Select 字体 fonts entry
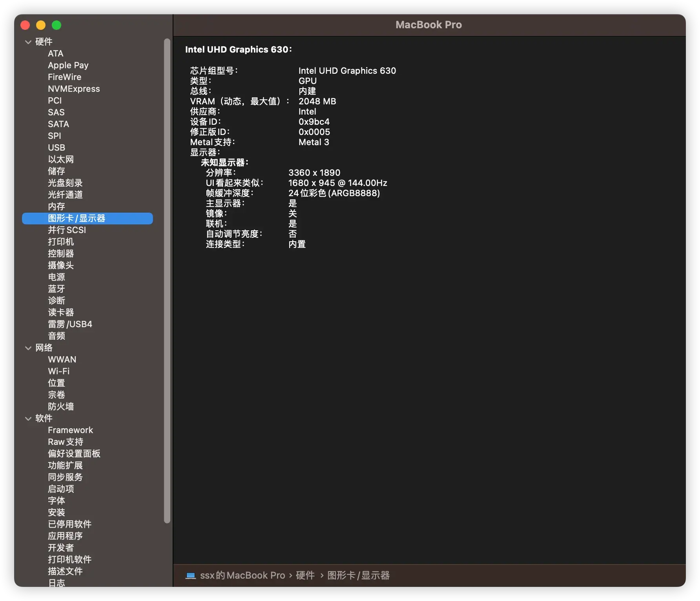The image size is (700, 601). tap(57, 501)
